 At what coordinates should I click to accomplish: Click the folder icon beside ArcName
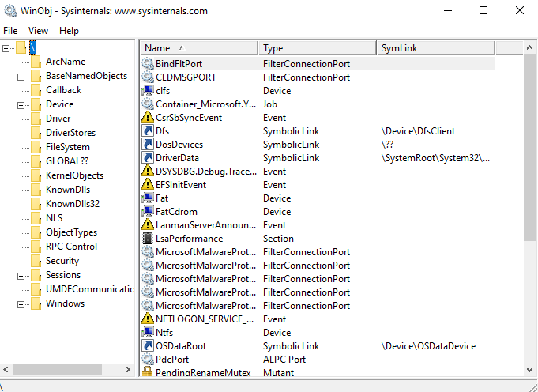(x=36, y=62)
